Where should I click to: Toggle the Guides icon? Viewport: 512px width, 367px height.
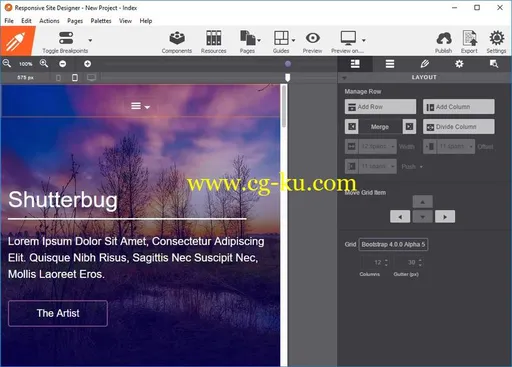(281, 38)
